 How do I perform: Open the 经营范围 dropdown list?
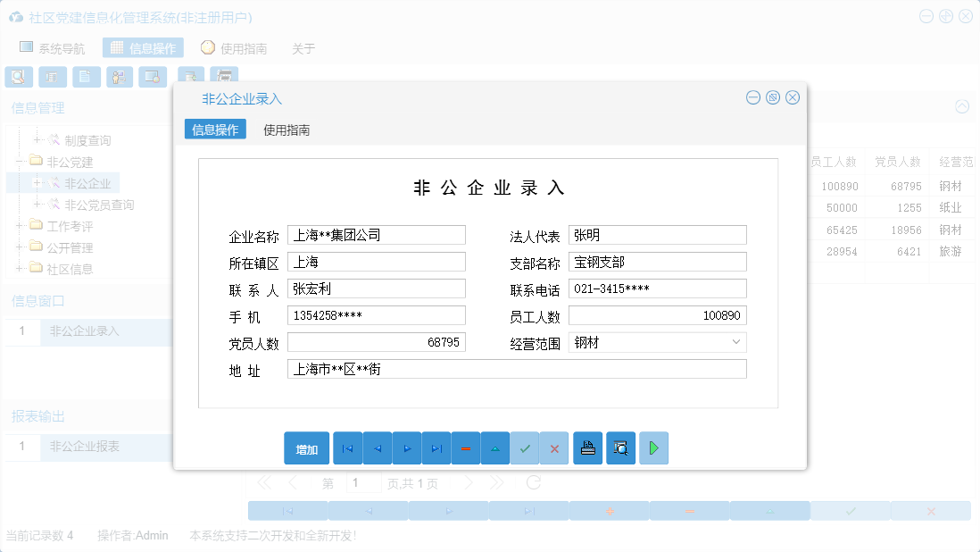[x=736, y=341]
